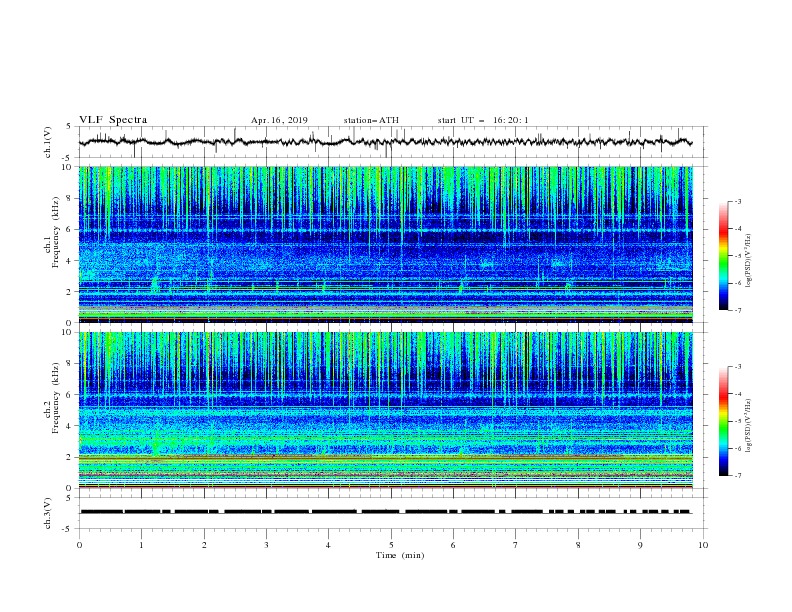Click the ch.1 color bar "-3" label
Image resolution: width=792 pixels, height=612 pixels.
pos(738,201)
